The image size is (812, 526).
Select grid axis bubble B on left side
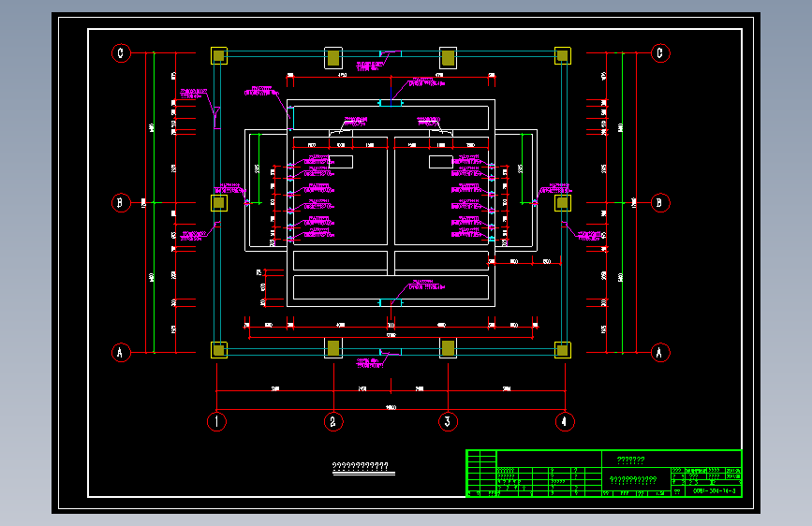tap(121, 202)
